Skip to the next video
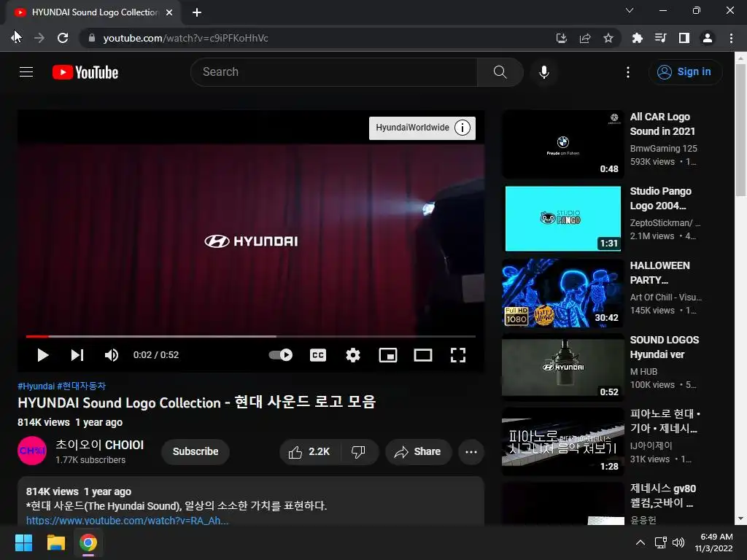Viewport: 747px width, 560px height. click(77, 355)
